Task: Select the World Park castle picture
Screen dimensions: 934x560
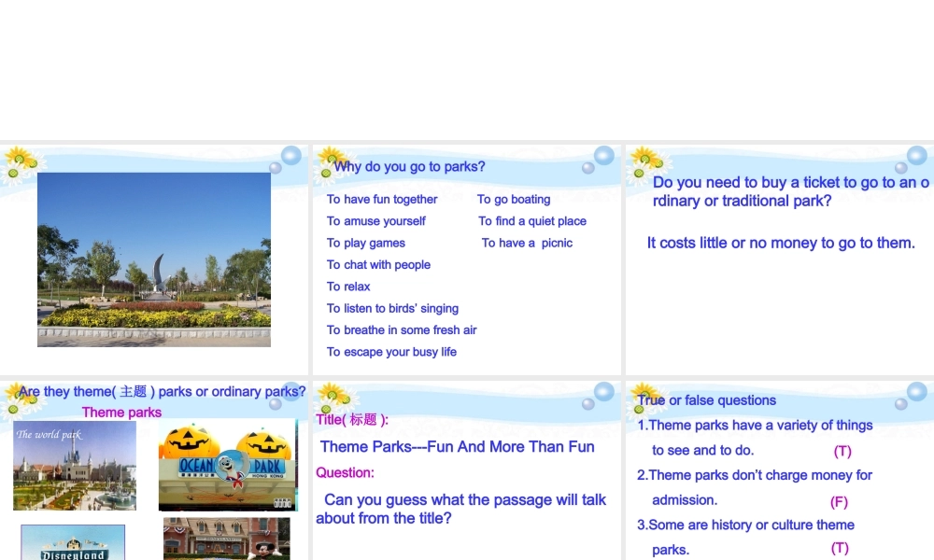Action: tap(75, 466)
